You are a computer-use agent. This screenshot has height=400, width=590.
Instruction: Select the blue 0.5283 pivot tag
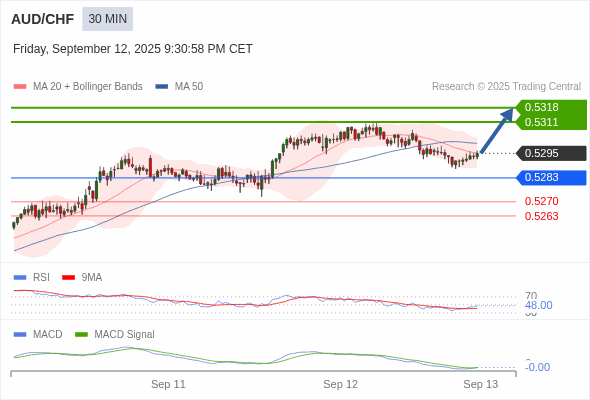point(550,178)
